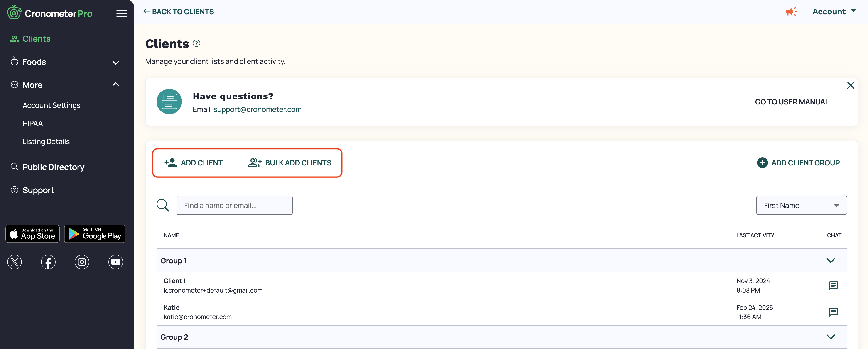
Task: Open Listing Details
Action: 46,142
